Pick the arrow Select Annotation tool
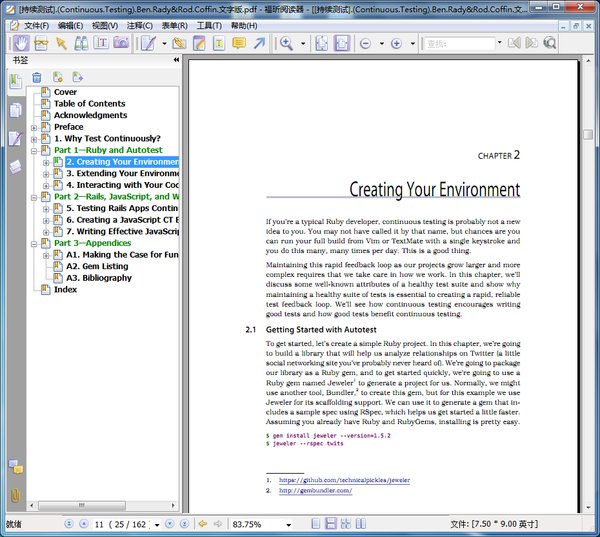This screenshot has width=600, height=537. [61, 43]
